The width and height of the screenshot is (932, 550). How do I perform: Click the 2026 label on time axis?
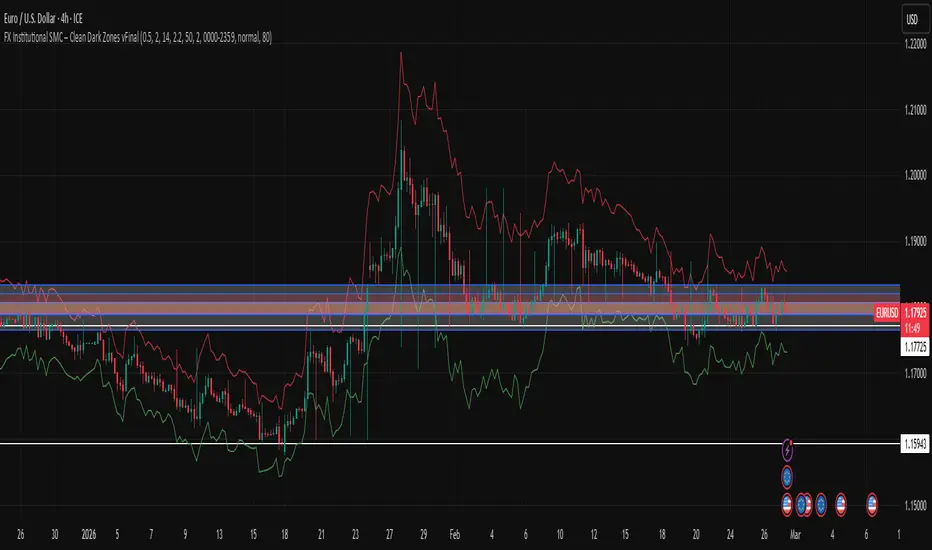click(89, 535)
